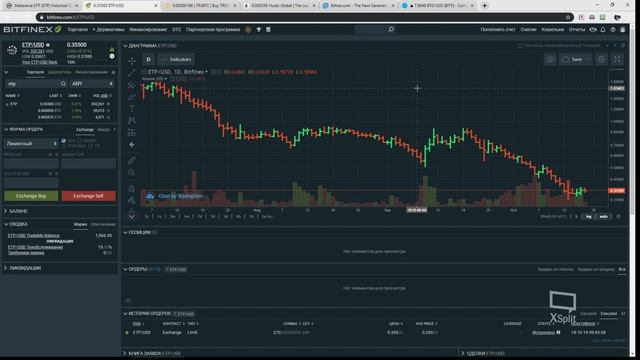Open the Derivatives (Деривативы) menu
This screenshot has height=360, width=640.
point(110,29)
